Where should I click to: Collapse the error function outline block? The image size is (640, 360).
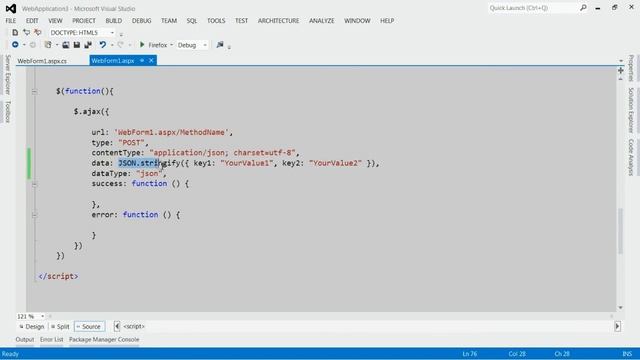click(x=35, y=215)
